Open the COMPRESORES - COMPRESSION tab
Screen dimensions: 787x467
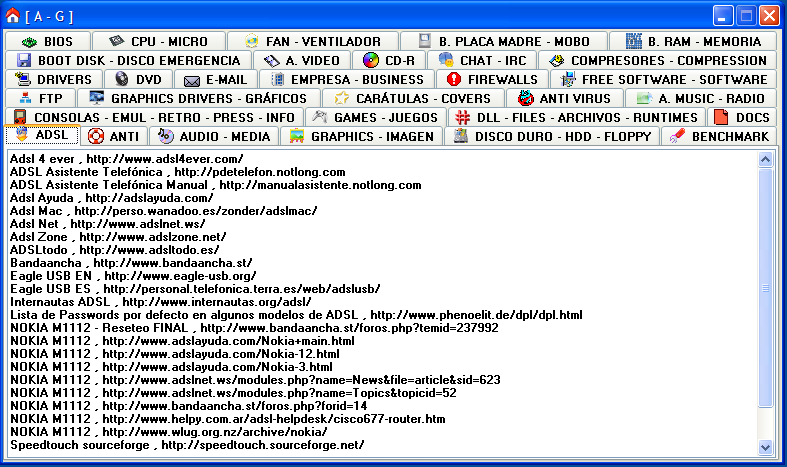coord(658,60)
